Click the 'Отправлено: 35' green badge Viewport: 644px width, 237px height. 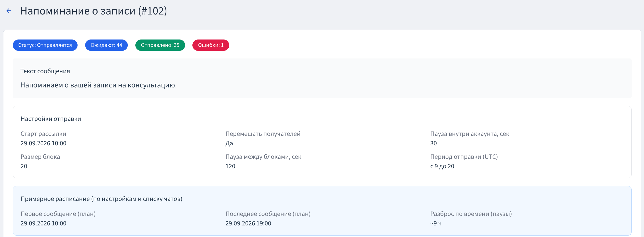(160, 45)
